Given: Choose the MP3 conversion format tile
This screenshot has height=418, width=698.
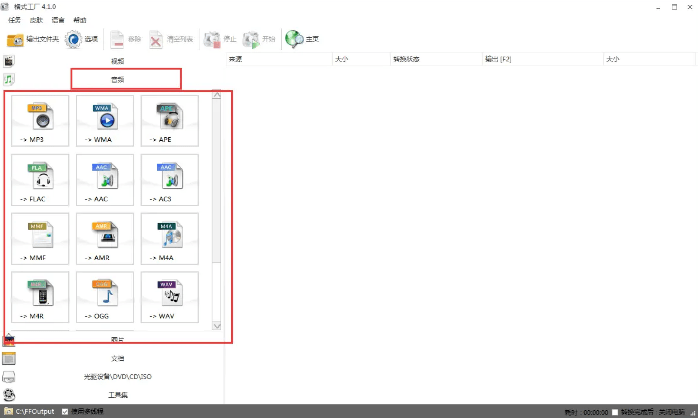Looking at the screenshot, I should [x=40, y=121].
